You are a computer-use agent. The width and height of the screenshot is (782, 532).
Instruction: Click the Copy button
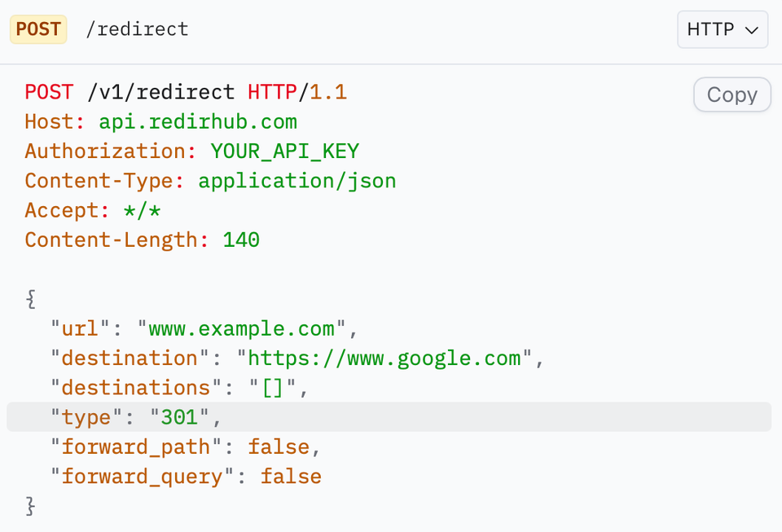[x=731, y=95]
